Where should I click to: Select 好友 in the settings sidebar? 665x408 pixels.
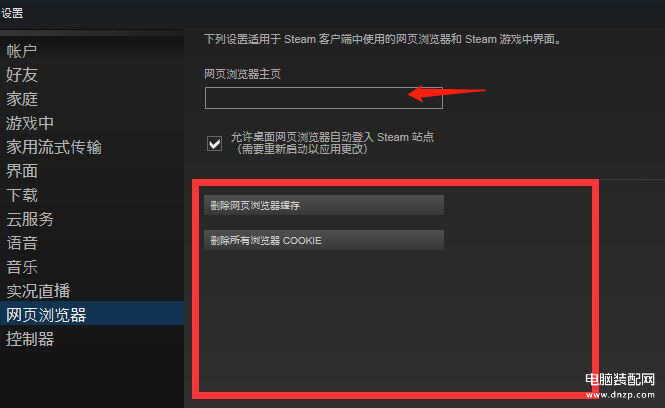click(22, 75)
